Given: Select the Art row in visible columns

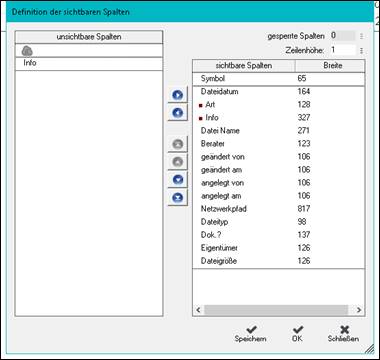Looking at the screenshot, I should point(279,104).
